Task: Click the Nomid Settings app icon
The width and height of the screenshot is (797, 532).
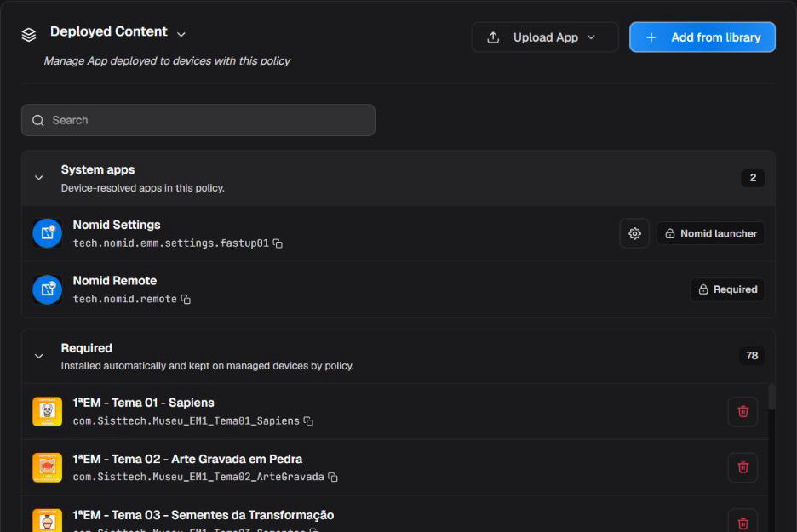Action: click(48, 233)
